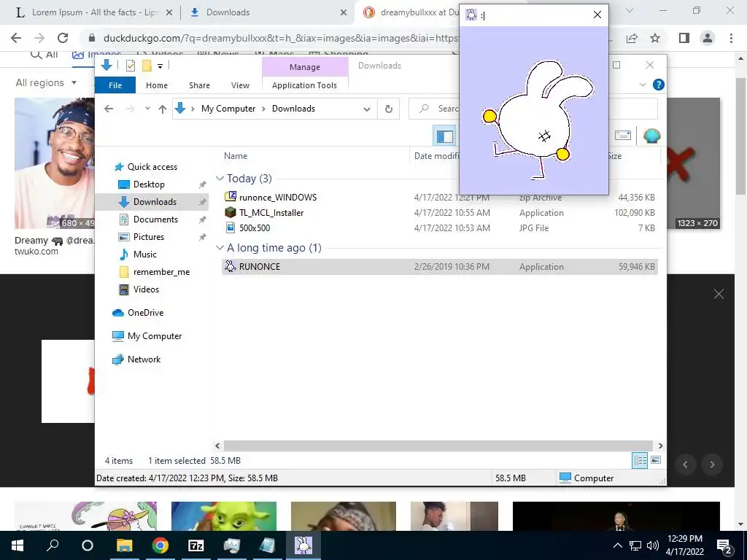
Task: Open Documents in navigation pane
Action: click(x=155, y=219)
